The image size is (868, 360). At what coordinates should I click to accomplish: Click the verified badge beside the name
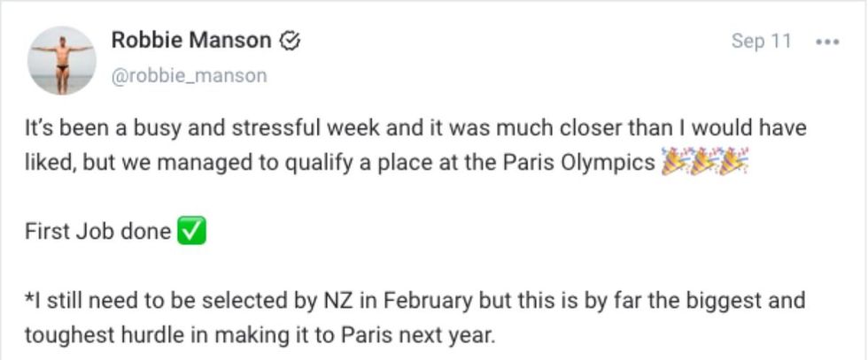tap(290, 41)
